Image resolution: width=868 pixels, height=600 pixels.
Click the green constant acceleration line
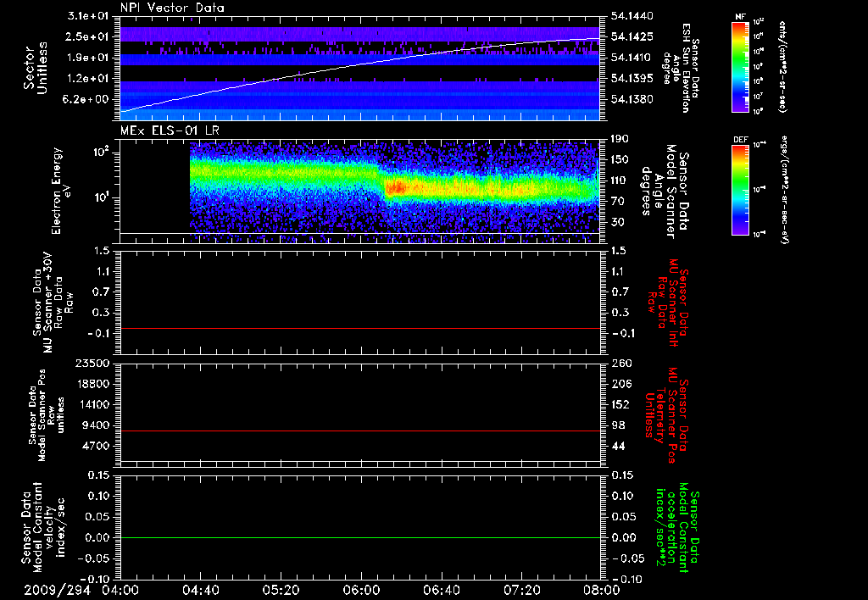360,538
